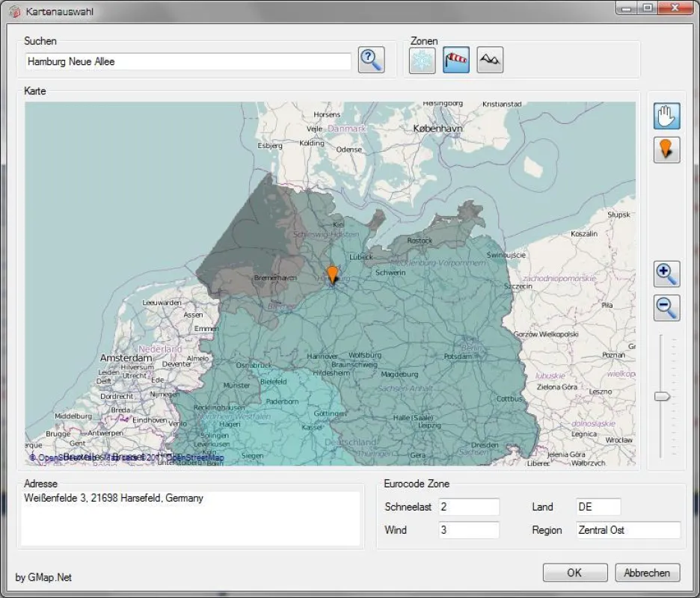Click the zoom level slider handle

662,396
